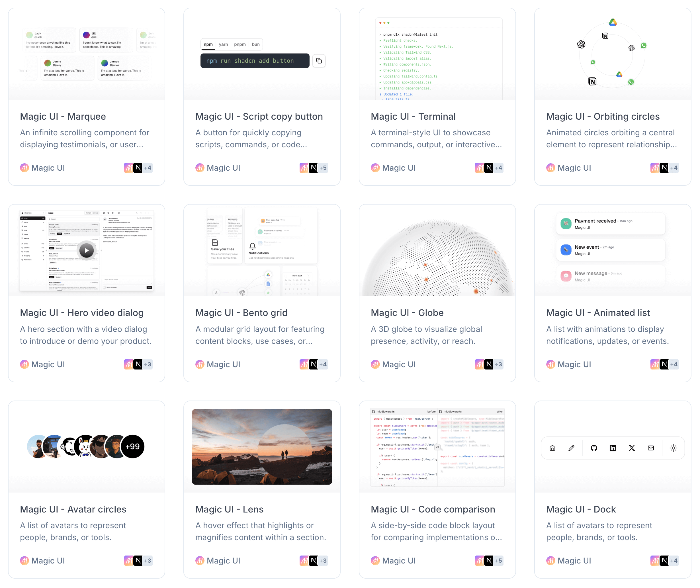Viewport: 700px width, 588px height.
Task: Click Next.js N badge on Bento grid card
Action: pyautogui.click(x=313, y=364)
